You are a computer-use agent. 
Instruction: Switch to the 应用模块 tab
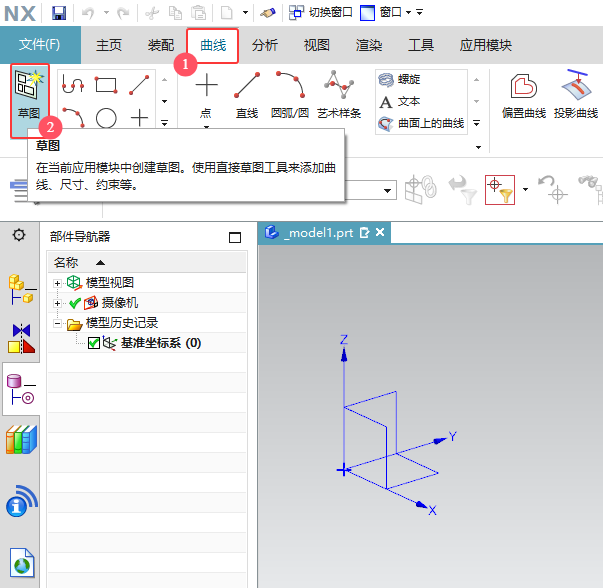(486, 45)
